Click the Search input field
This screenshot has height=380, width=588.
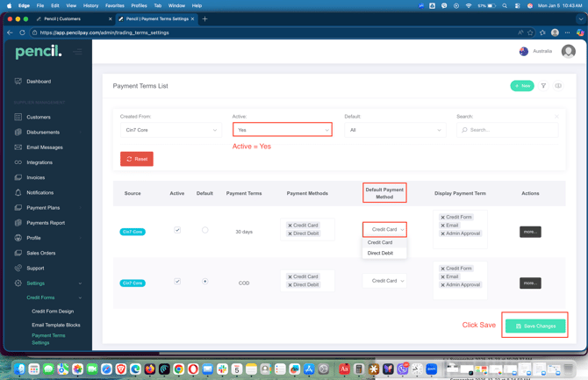click(509, 130)
